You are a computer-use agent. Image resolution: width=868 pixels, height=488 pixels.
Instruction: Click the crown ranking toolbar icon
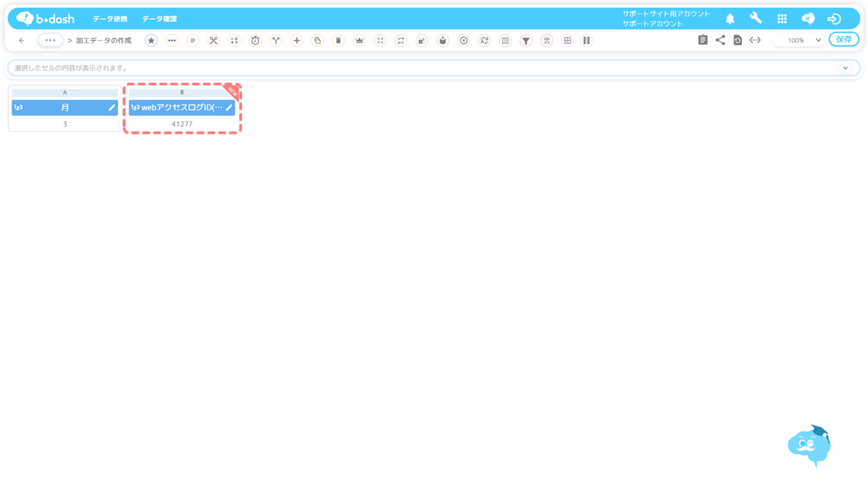[359, 41]
